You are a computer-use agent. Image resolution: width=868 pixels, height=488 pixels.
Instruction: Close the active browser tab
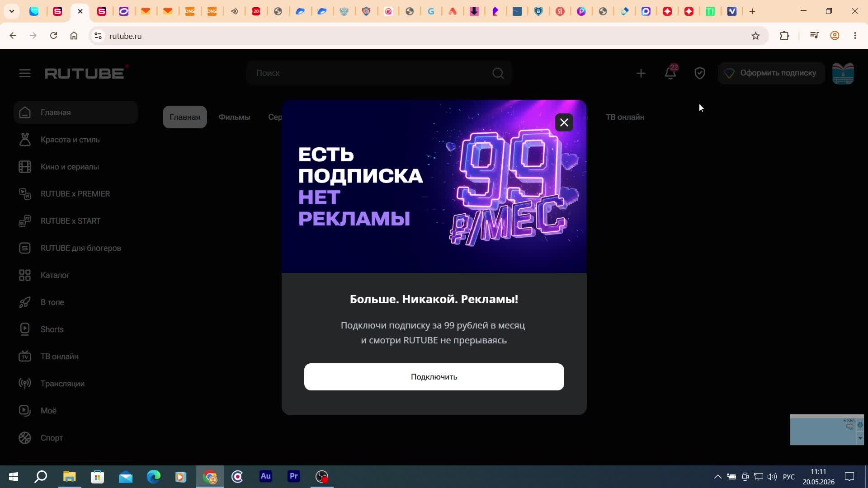[x=80, y=11]
